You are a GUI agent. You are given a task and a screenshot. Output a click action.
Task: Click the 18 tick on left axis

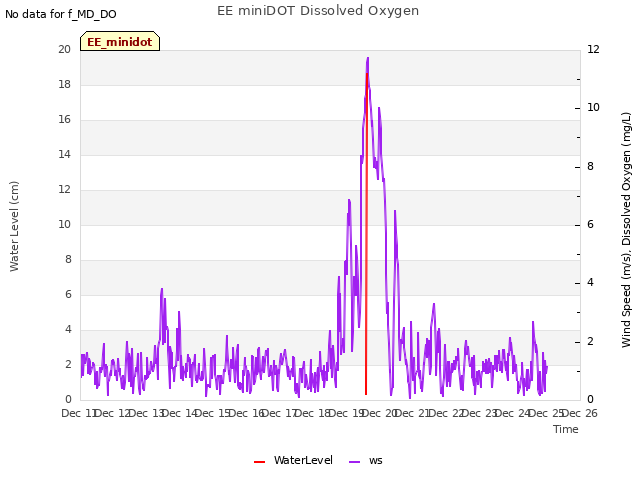tap(64, 84)
